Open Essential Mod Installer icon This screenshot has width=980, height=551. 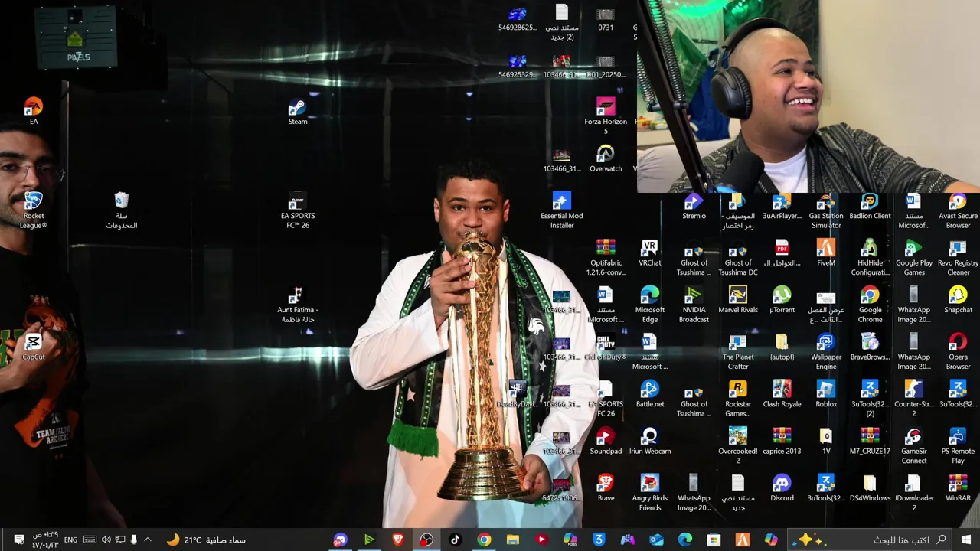[x=562, y=210]
